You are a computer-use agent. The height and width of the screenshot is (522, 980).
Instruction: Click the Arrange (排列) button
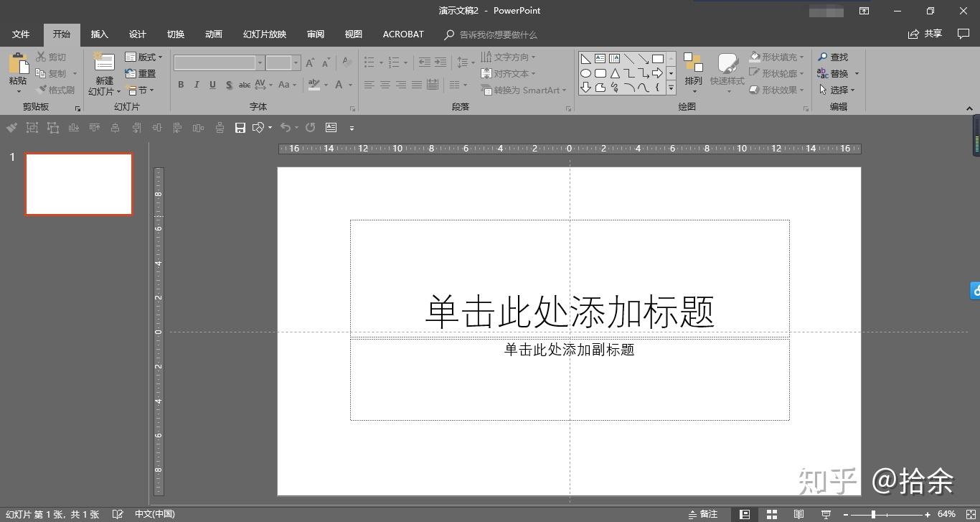(693, 73)
